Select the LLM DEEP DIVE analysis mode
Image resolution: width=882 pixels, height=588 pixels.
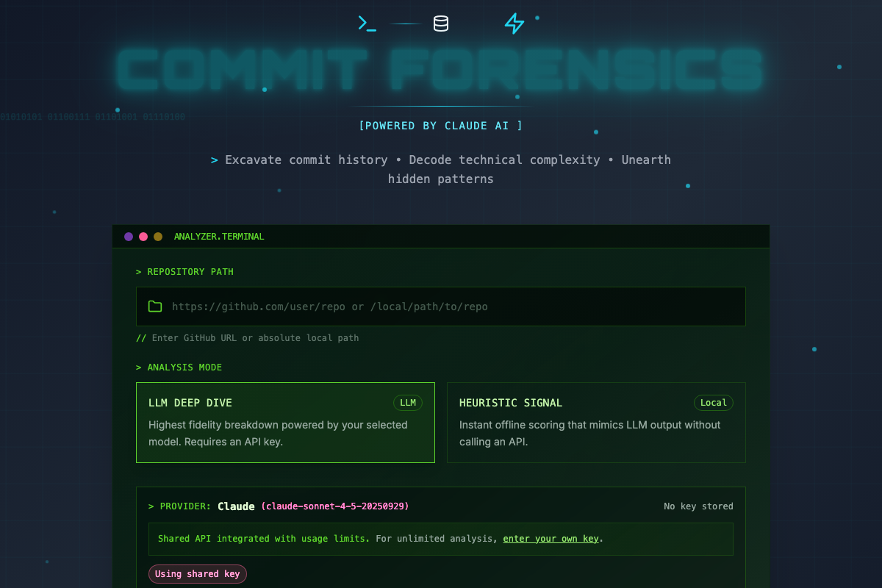(x=285, y=422)
